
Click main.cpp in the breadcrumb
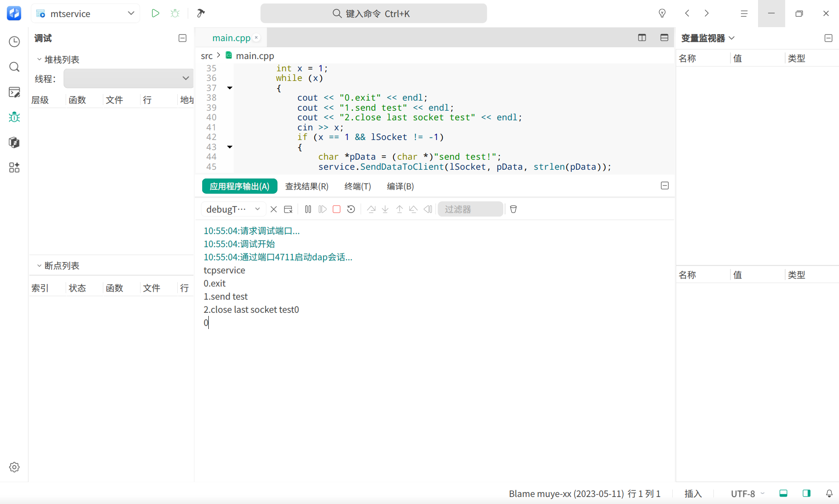coord(255,56)
